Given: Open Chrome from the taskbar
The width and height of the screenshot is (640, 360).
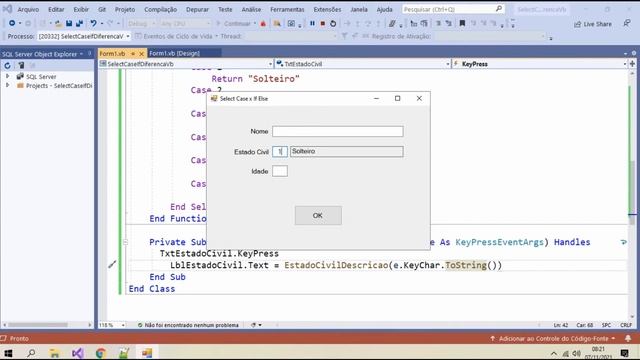Looking at the screenshot, I should [100, 353].
